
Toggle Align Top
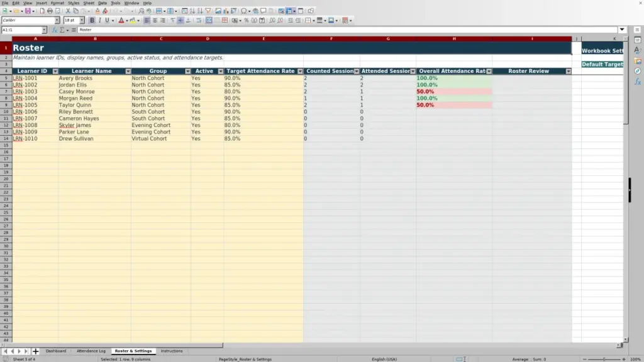tap(172, 20)
